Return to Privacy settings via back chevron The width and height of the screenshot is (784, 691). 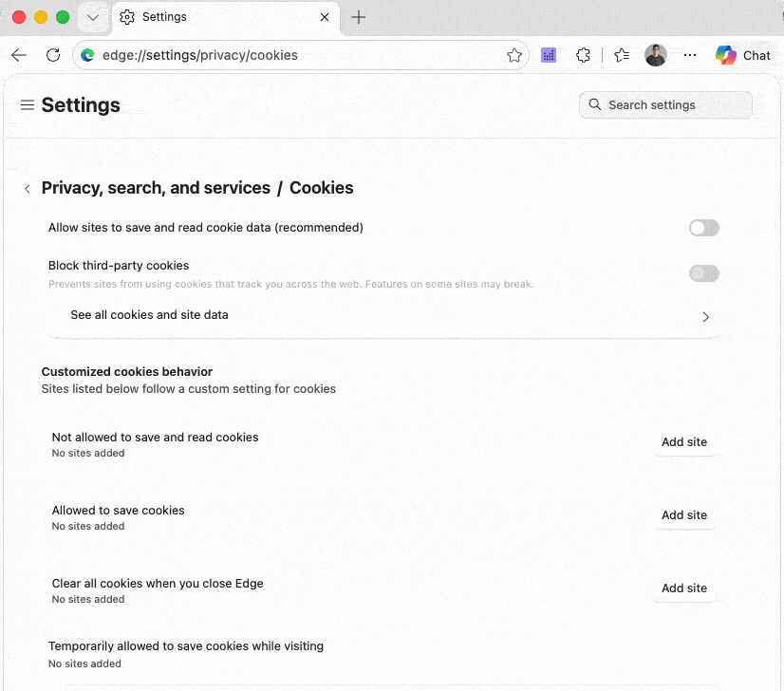click(28, 189)
